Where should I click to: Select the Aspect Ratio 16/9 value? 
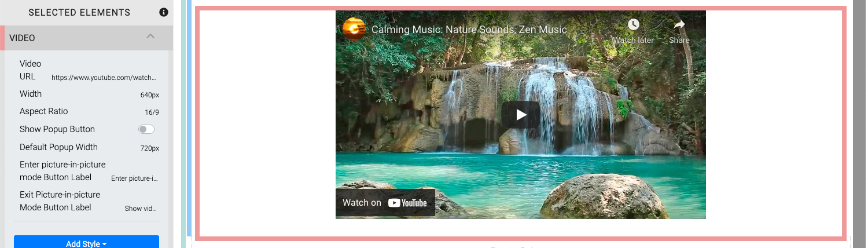pyautogui.click(x=152, y=112)
